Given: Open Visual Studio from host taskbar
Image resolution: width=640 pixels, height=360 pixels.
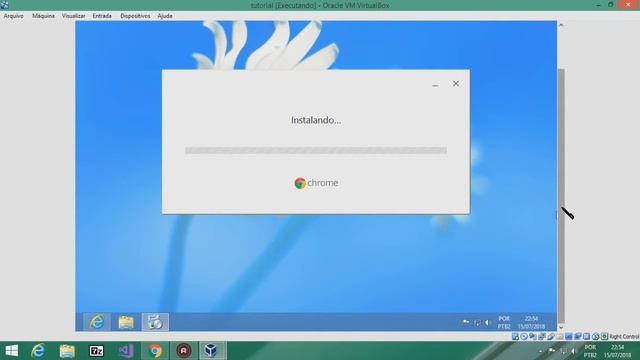Looking at the screenshot, I should [126, 351].
